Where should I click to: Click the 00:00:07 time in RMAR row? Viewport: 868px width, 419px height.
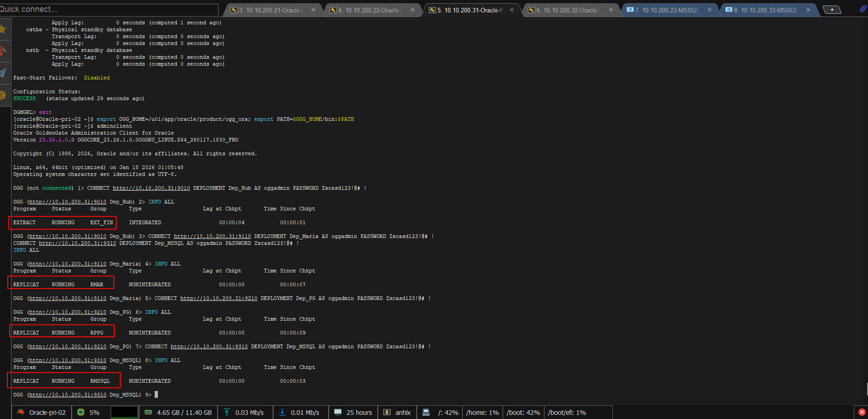click(x=293, y=284)
